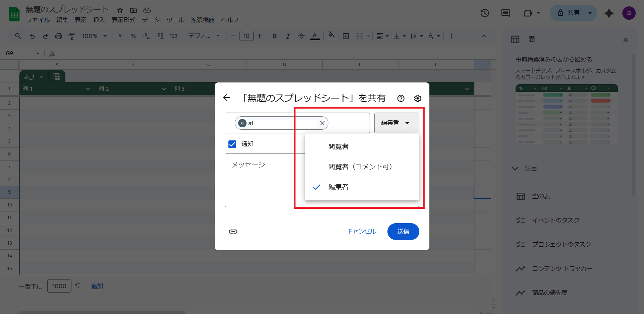Click the copy link icon in share dialog

click(x=233, y=232)
